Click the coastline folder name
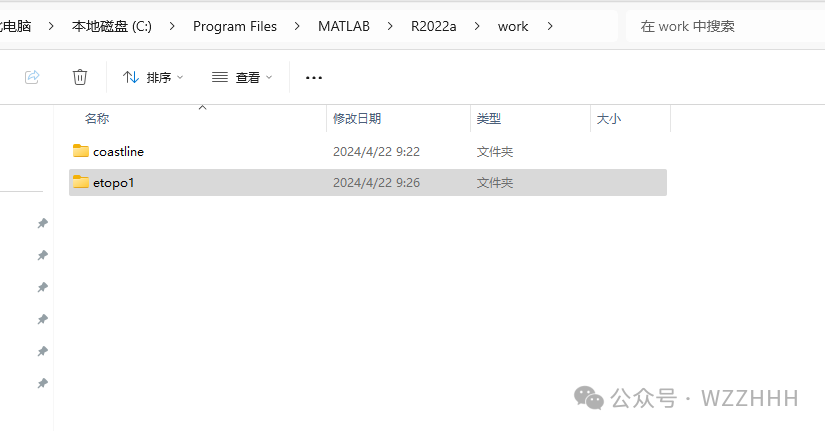The width and height of the screenshot is (825, 431). [x=118, y=152]
